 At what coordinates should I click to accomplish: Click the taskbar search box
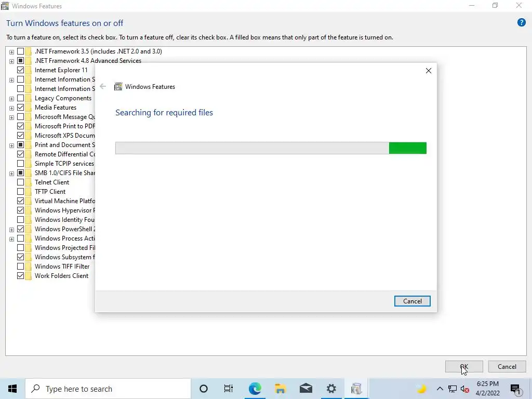coord(108,389)
